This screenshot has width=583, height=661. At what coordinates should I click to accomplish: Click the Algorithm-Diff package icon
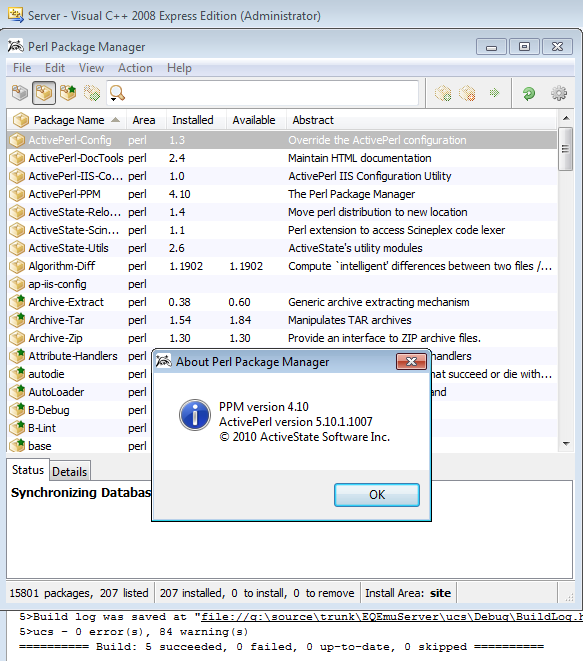tap(17, 266)
